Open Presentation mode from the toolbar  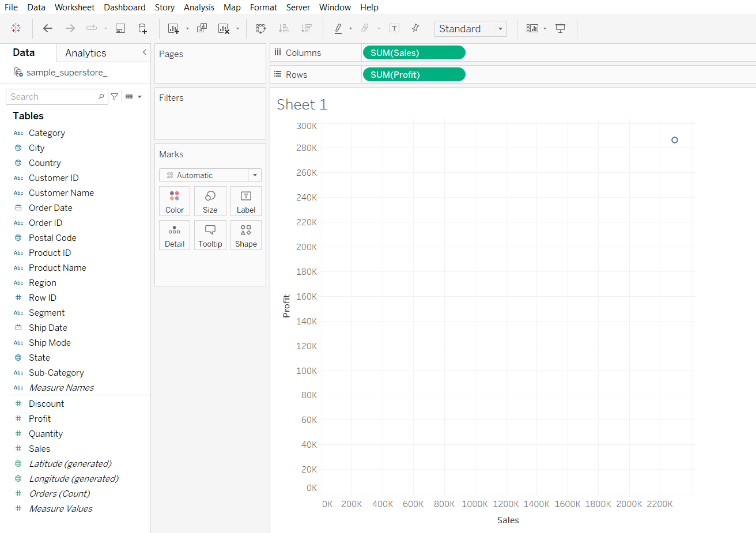point(560,28)
